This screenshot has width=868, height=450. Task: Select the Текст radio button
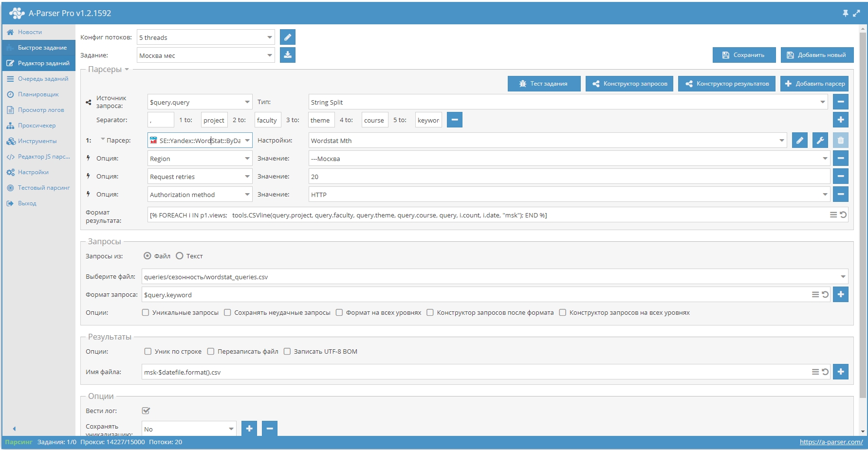point(180,256)
